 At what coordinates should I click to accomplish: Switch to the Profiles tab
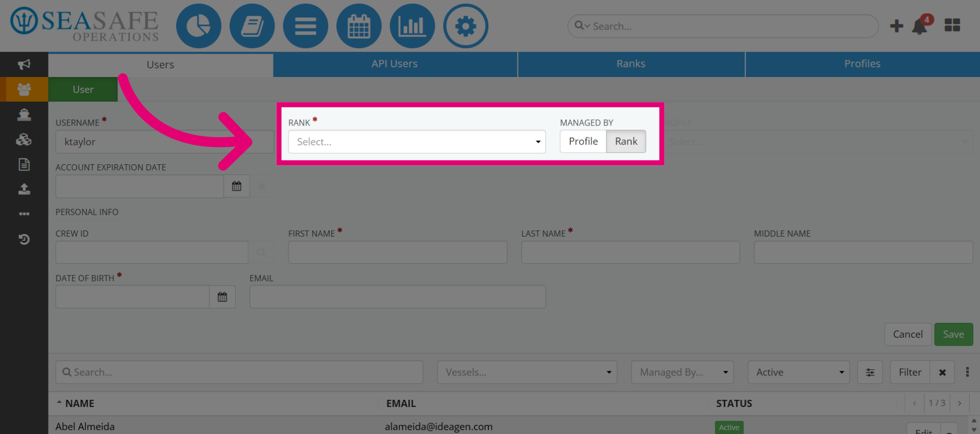tap(862, 64)
